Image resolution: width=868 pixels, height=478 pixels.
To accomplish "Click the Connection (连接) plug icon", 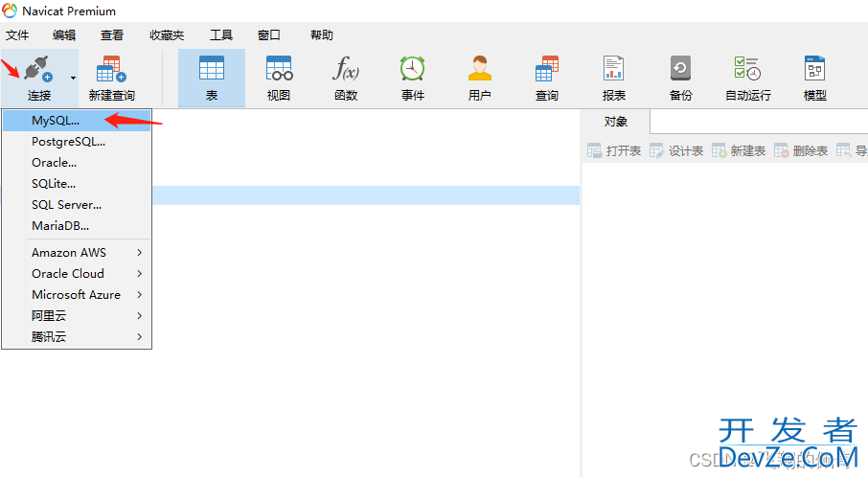I will (38, 69).
